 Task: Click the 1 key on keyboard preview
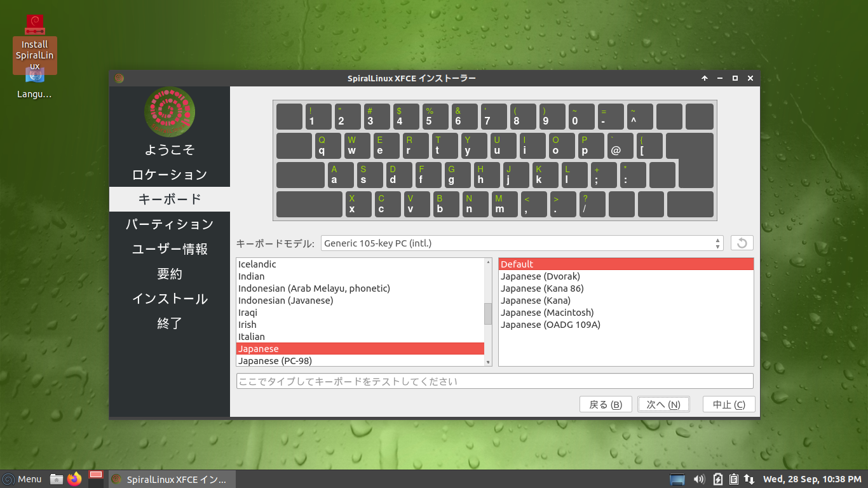coord(319,117)
